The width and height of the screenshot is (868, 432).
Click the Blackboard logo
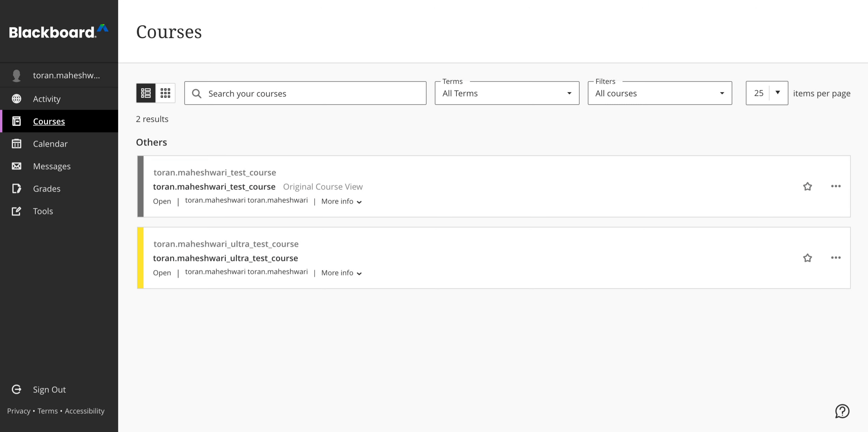59,32
